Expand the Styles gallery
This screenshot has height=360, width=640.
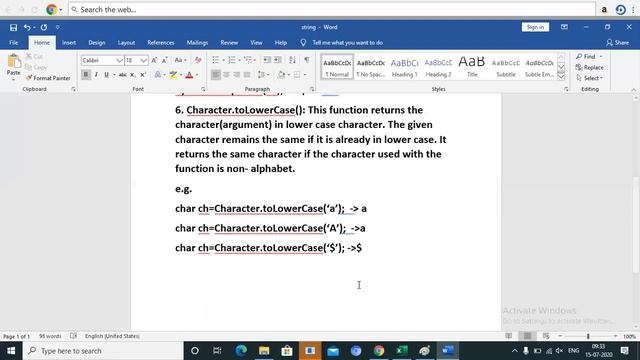(561, 76)
